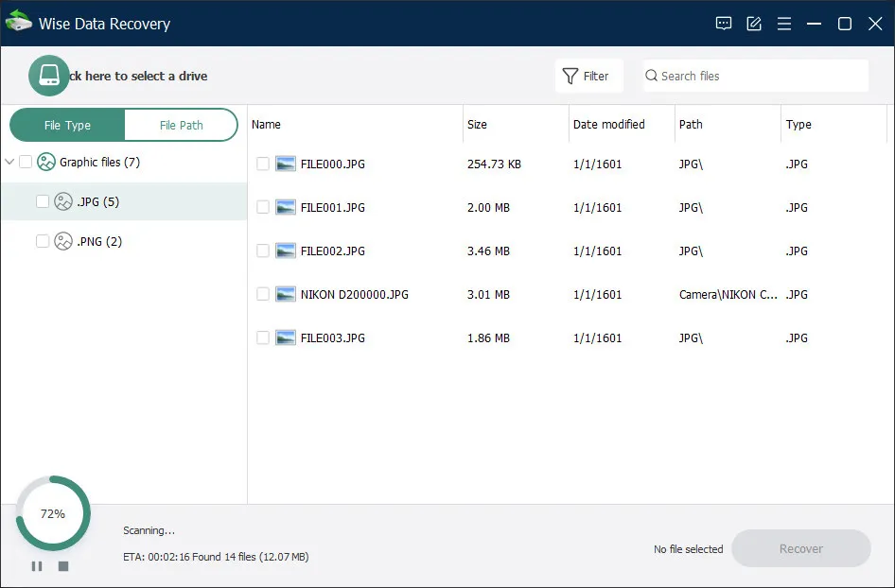Select NIKON D200000.JPG checkbox
Viewport: 895px width, 588px height.
click(x=263, y=294)
